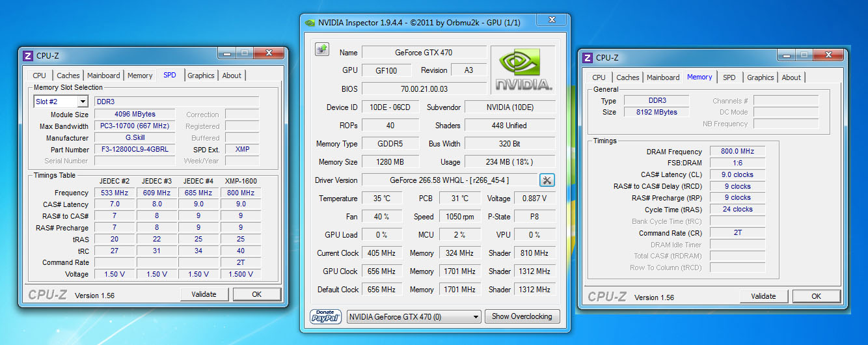Click the Shaders 448 Unified value
Viewport: 868px width, 345px height.
click(x=510, y=125)
